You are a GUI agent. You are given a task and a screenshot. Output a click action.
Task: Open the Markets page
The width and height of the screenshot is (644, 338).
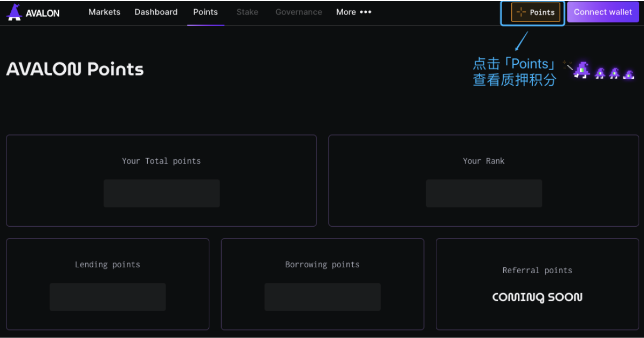(104, 12)
